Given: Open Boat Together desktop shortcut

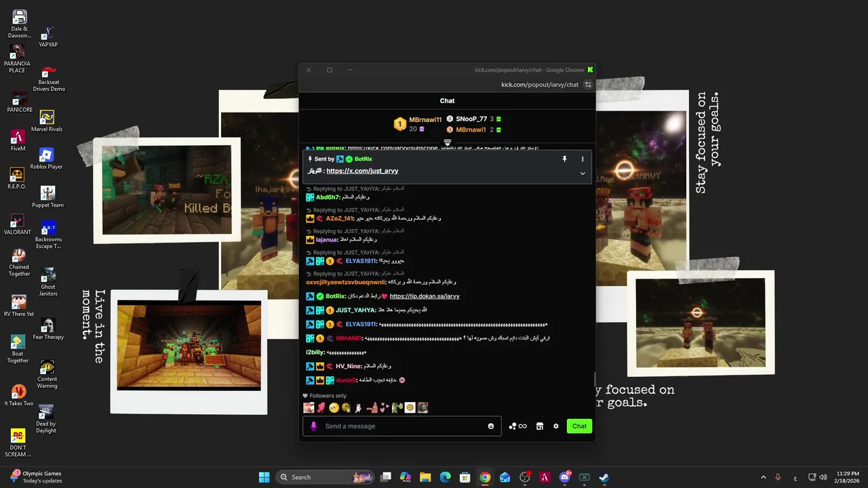Looking at the screenshot, I should (18, 349).
